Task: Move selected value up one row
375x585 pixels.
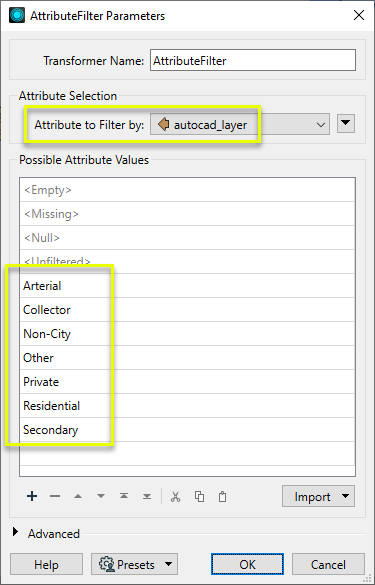Action: 78,496
